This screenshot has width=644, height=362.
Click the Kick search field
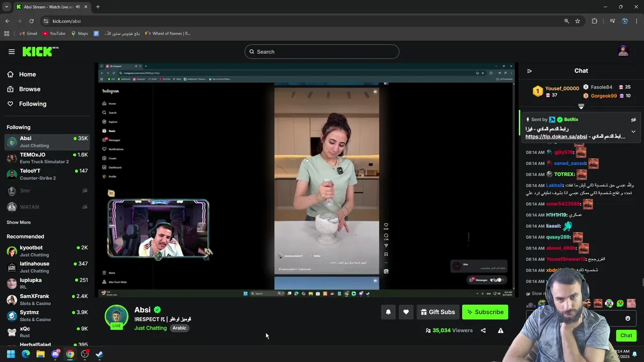pos(322,52)
